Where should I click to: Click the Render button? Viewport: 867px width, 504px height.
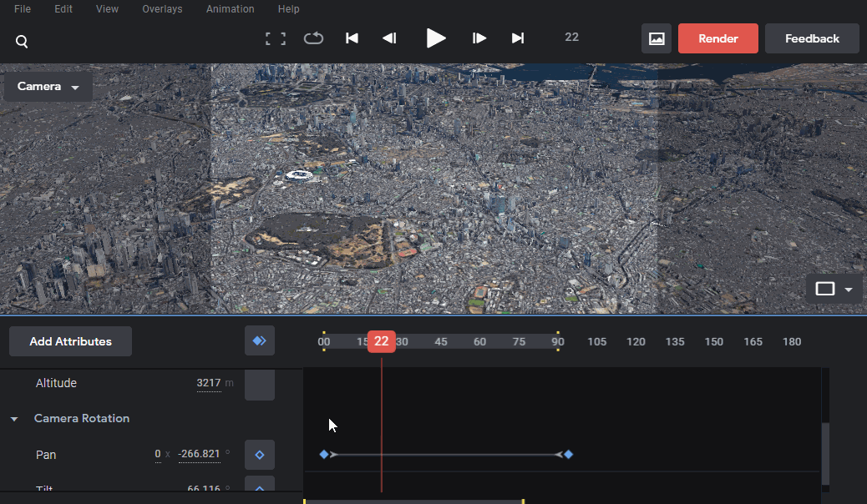pos(718,38)
